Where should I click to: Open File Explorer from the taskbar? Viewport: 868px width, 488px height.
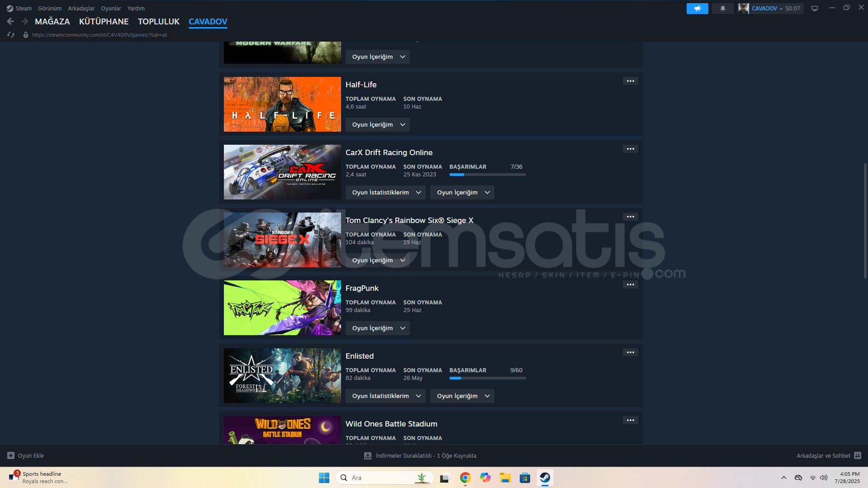505,478
